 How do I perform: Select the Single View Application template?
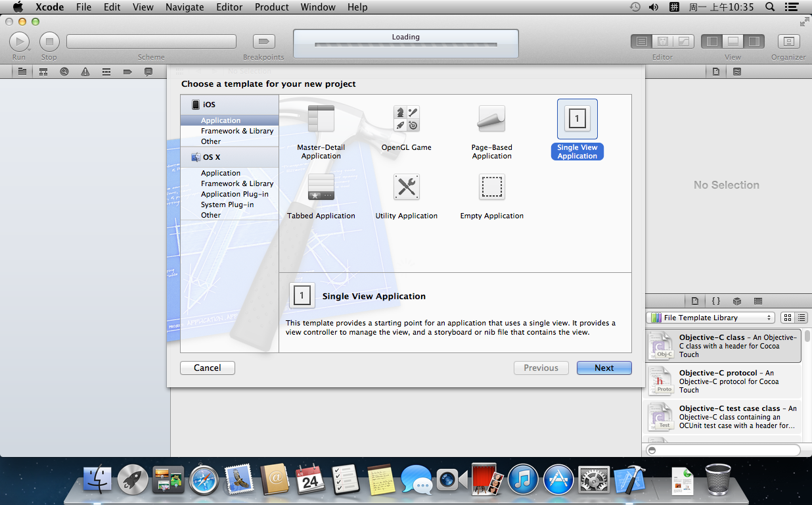click(577, 119)
